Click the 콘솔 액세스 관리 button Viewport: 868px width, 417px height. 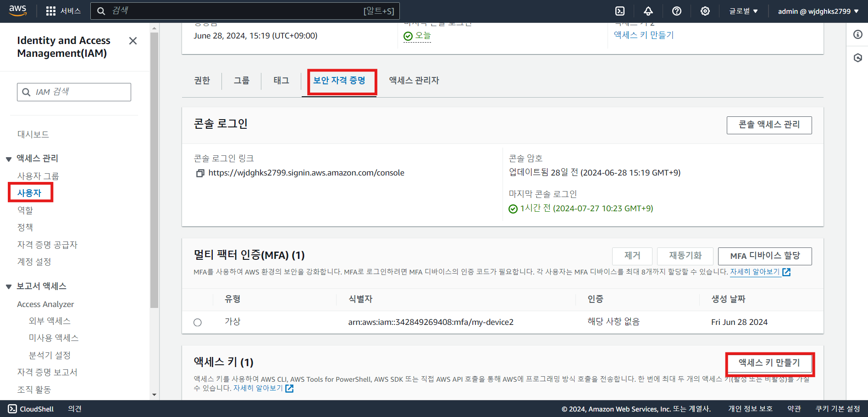769,125
